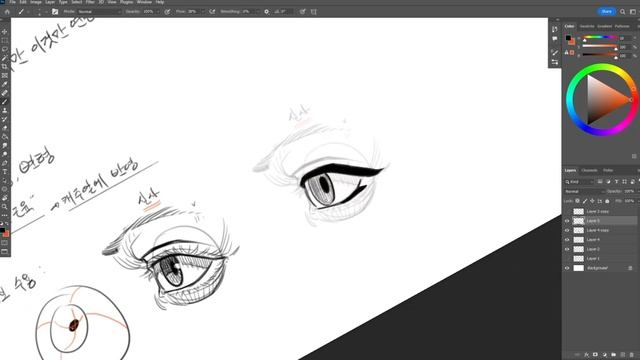This screenshot has width=640, height=360.
Task: Select the Rectangular Marquee tool
Action: pos(4,40)
